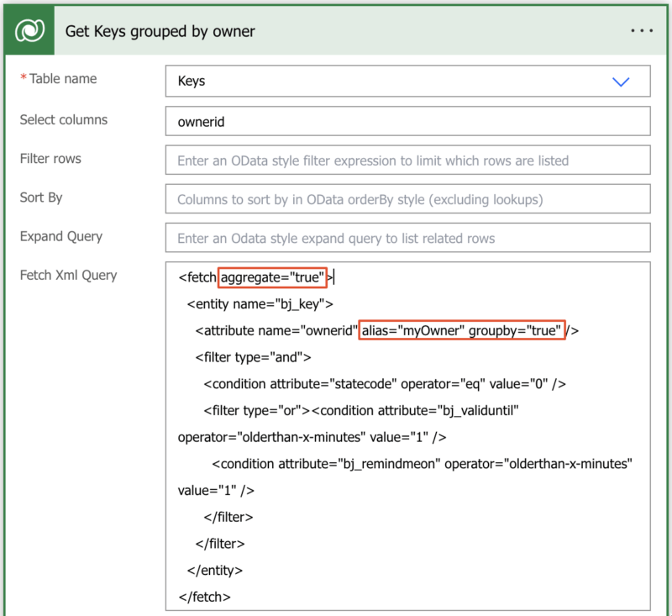Focus the Filter rows input field

click(408, 161)
